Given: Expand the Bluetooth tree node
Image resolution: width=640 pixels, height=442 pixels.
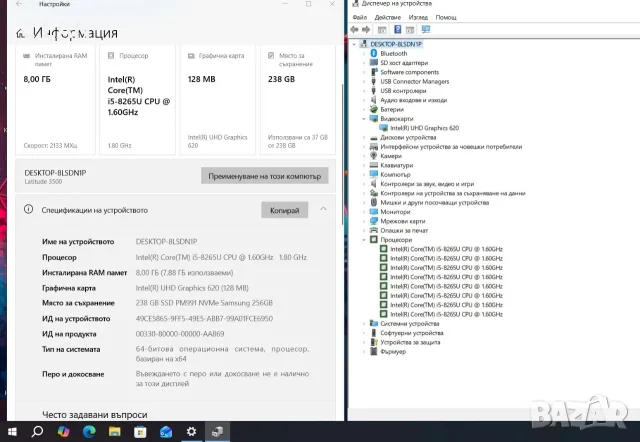Looking at the screenshot, I should [x=364, y=53].
